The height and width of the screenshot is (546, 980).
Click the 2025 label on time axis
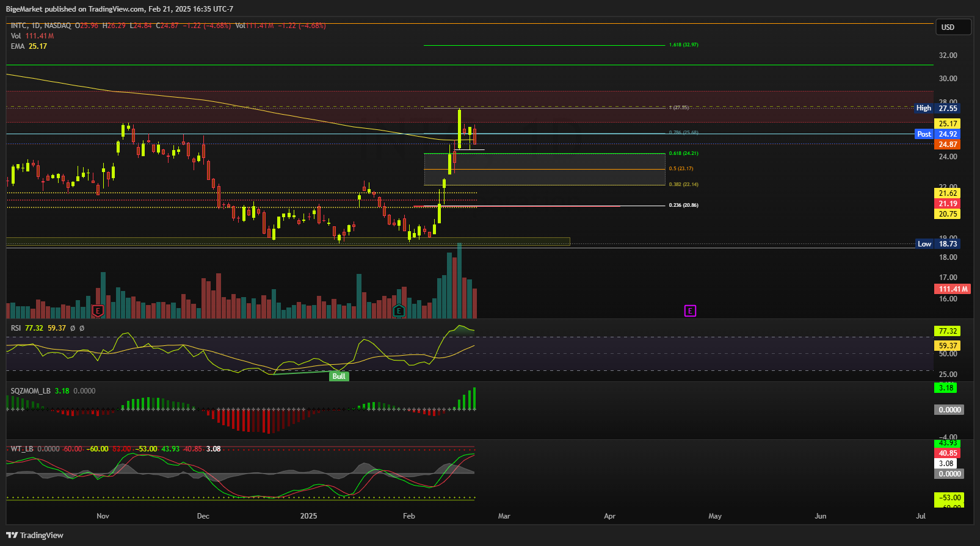[309, 516]
